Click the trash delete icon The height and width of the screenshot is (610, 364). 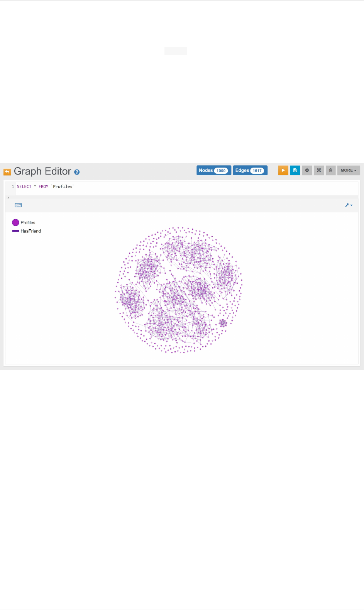click(x=331, y=170)
